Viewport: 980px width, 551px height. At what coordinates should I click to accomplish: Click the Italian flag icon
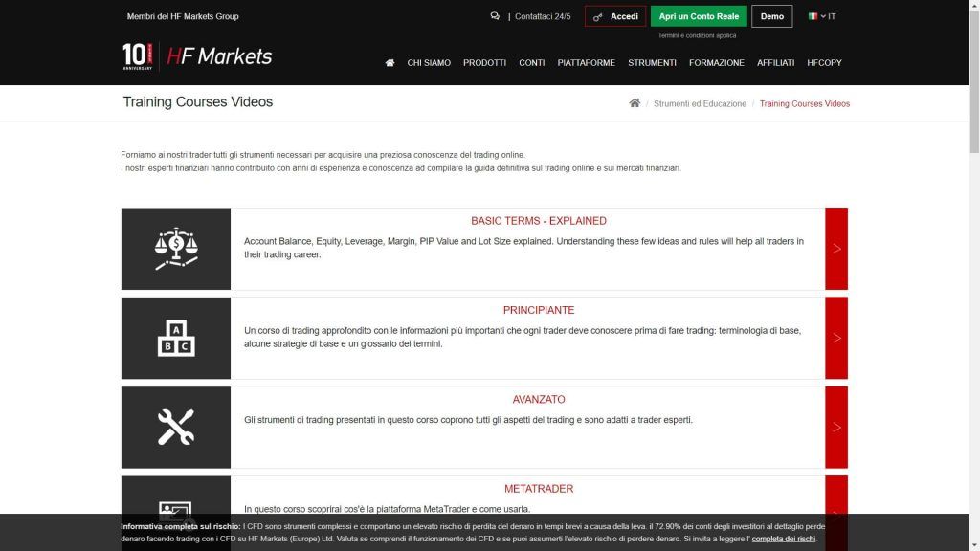coord(813,16)
